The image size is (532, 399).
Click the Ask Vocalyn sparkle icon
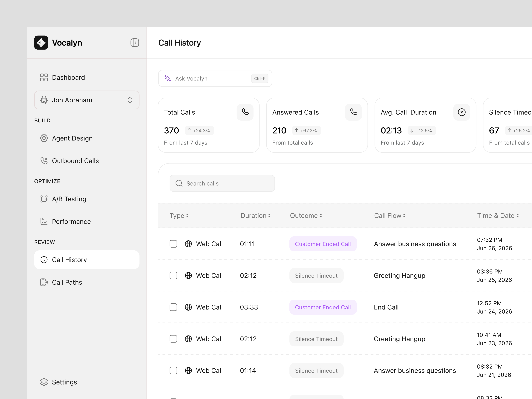coord(168,78)
